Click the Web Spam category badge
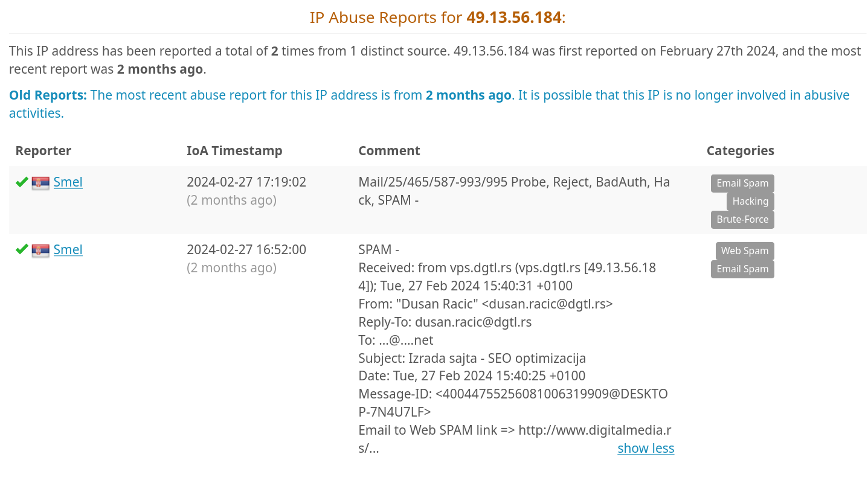 pyautogui.click(x=745, y=251)
